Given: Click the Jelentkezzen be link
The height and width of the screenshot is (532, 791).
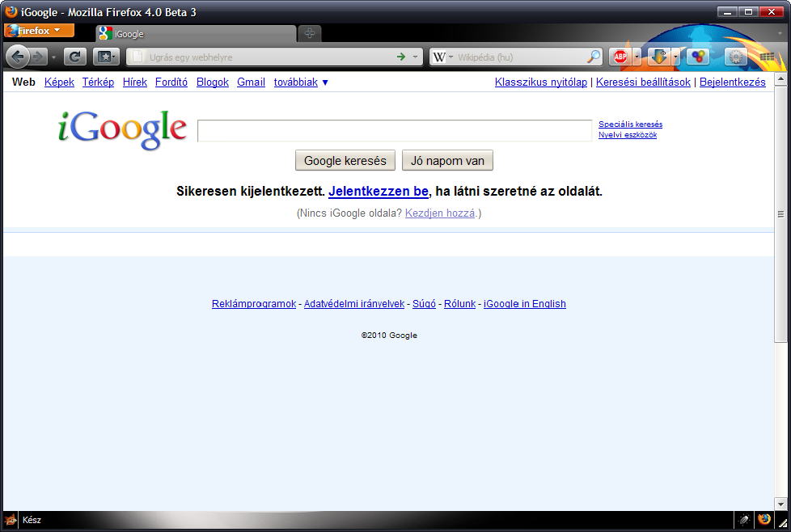Looking at the screenshot, I should point(379,191).
